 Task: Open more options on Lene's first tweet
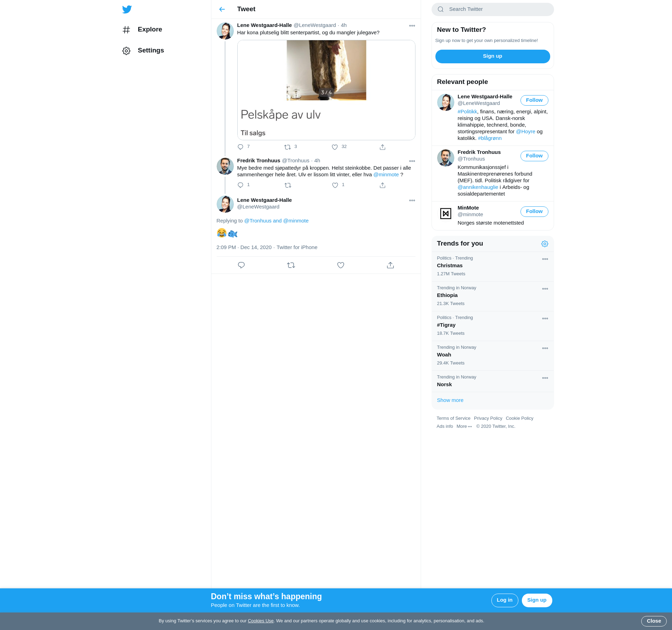click(412, 26)
